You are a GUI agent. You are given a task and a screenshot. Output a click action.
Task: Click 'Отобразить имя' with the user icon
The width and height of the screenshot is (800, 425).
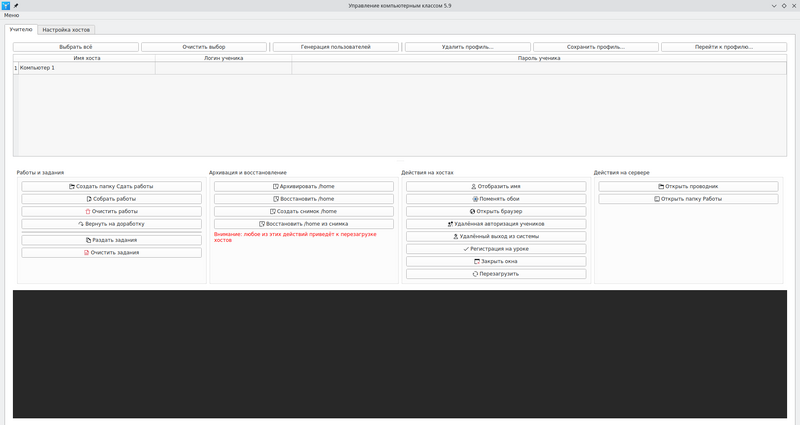[x=496, y=186]
